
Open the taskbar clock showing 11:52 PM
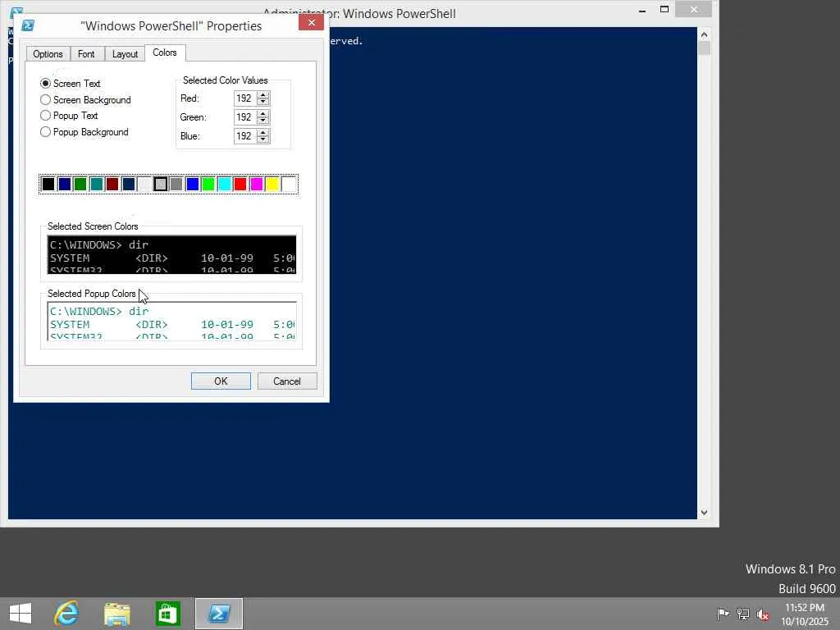[805, 614]
